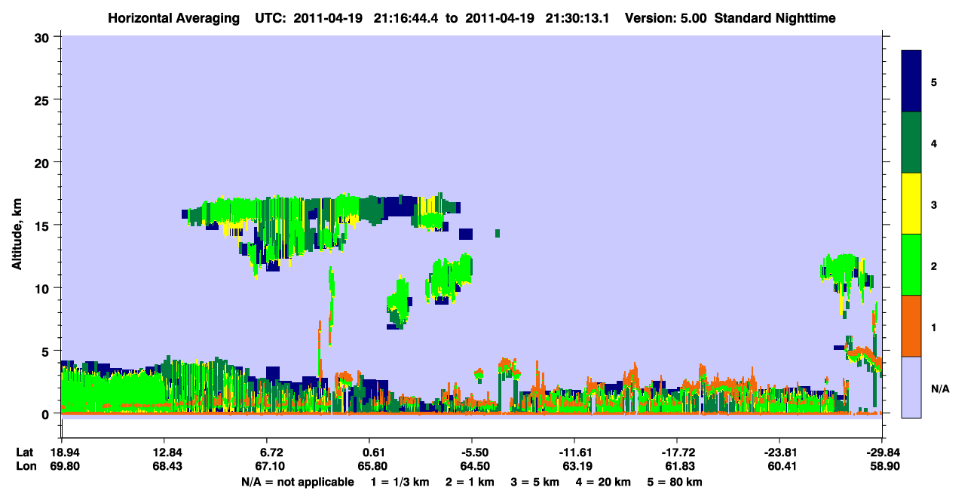Click the longitude value 58.90
The height and width of the screenshot is (503, 980).
884,466
